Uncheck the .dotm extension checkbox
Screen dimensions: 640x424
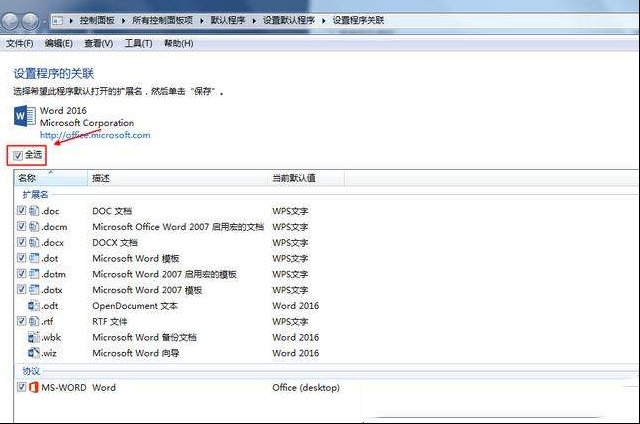21,273
